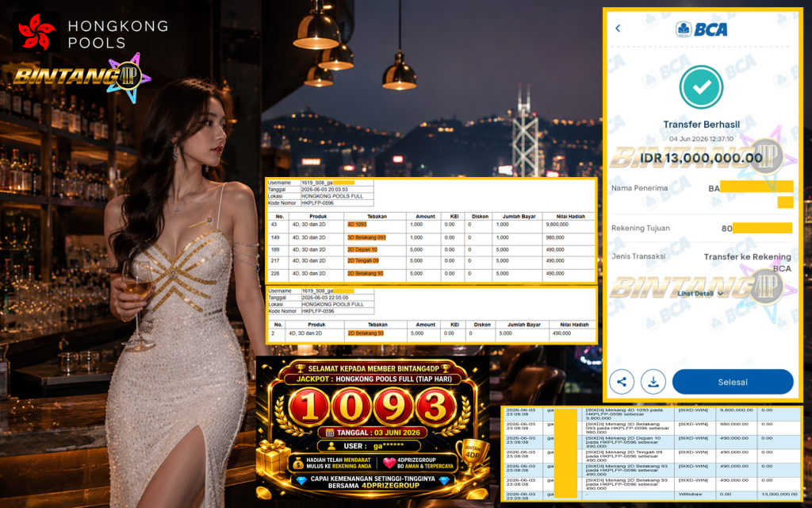This screenshot has height=508, width=812.
Task: Click the 'Rekening Tujuan' label
Action: [x=640, y=228]
